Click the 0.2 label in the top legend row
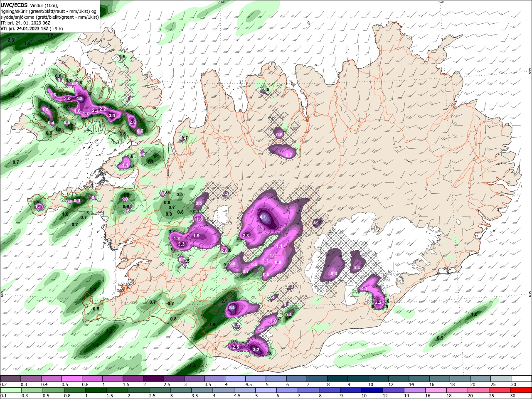532x399 pixels. point(4,385)
